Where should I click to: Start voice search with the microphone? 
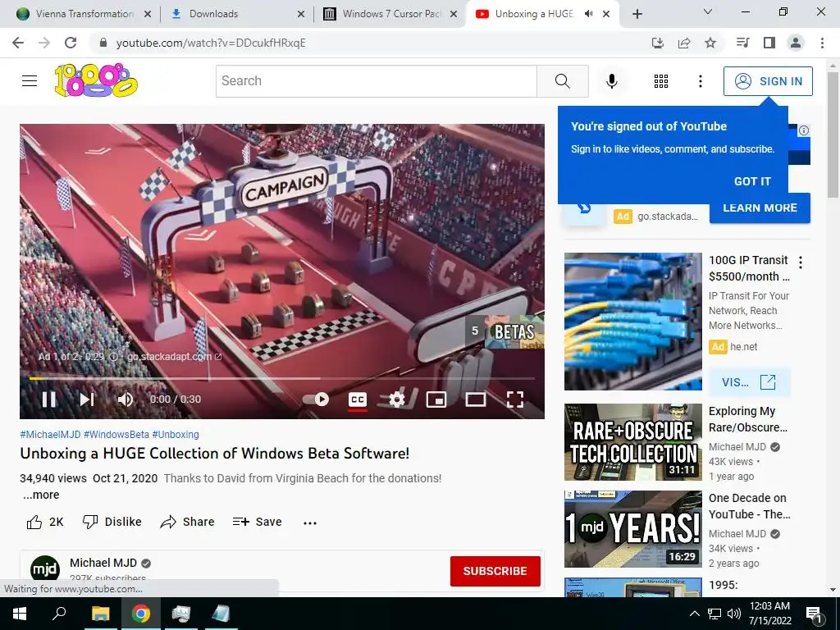(x=612, y=81)
